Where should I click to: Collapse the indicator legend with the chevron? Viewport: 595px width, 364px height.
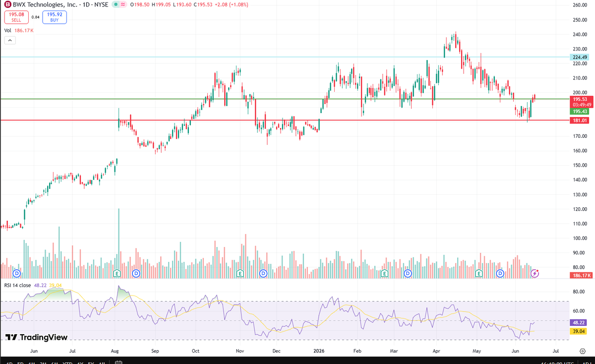[9, 41]
